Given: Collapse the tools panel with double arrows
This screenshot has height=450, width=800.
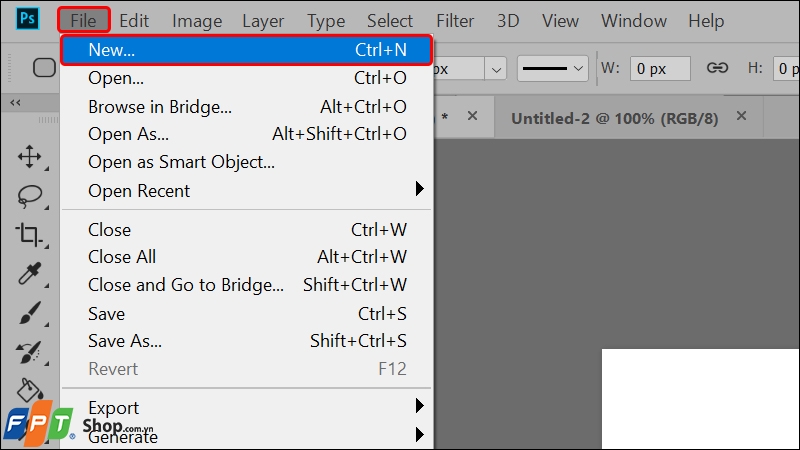Looking at the screenshot, I should click(15, 102).
